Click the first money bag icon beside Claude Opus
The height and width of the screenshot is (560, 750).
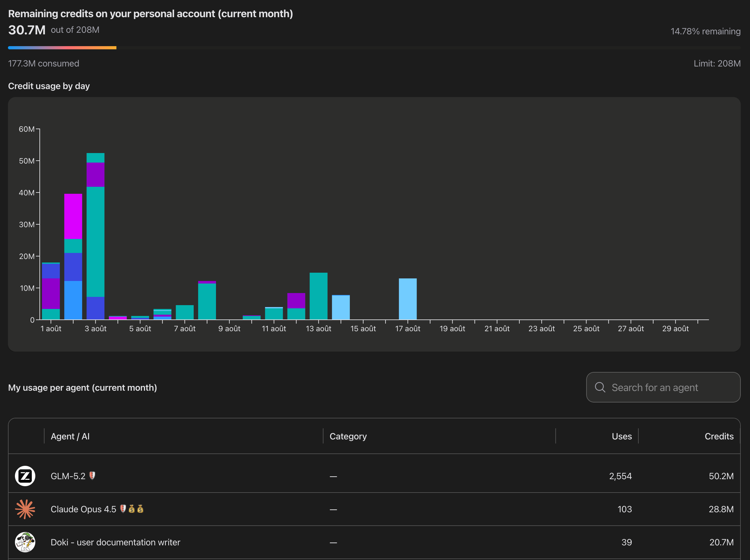tap(132, 508)
